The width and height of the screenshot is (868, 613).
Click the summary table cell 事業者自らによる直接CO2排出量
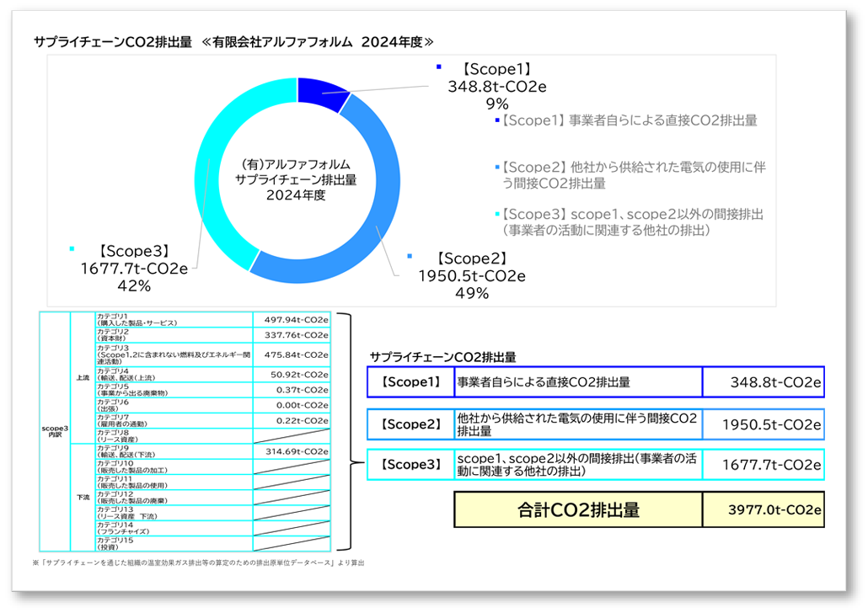coord(578,381)
